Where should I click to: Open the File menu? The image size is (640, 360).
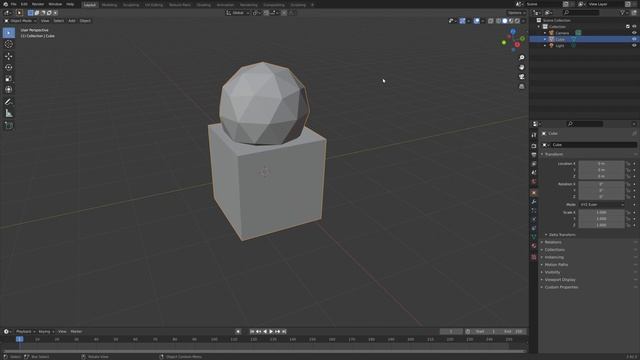(13, 4)
